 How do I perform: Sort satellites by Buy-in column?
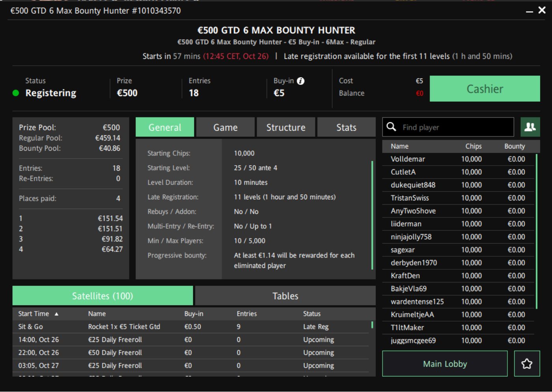[x=194, y=314]
